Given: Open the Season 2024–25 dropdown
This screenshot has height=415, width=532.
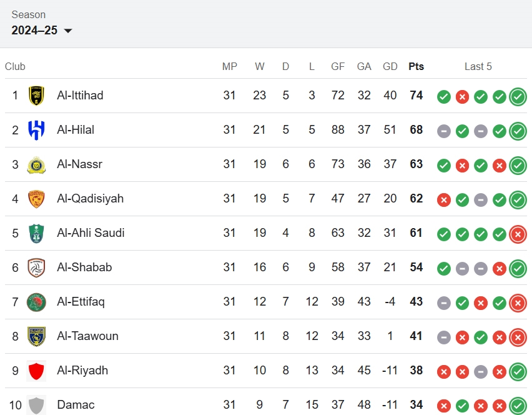Looking at the screenshot, I should pos(42,30).
